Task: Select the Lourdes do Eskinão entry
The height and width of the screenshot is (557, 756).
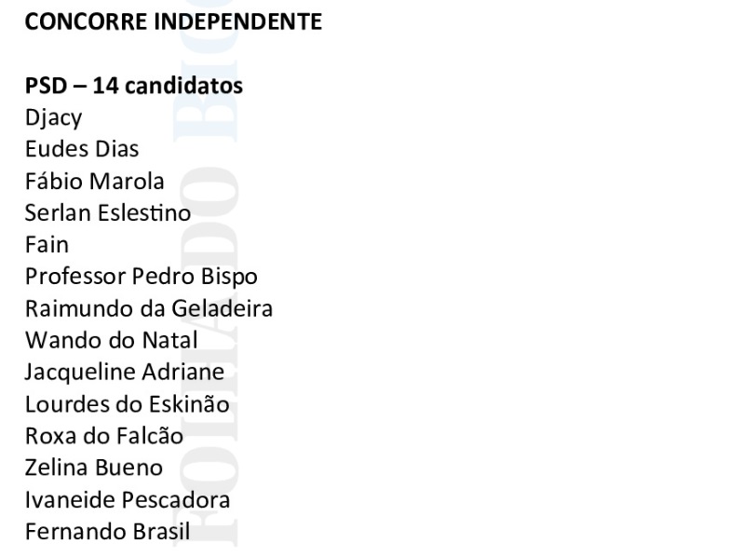Action: click(127, 404)
